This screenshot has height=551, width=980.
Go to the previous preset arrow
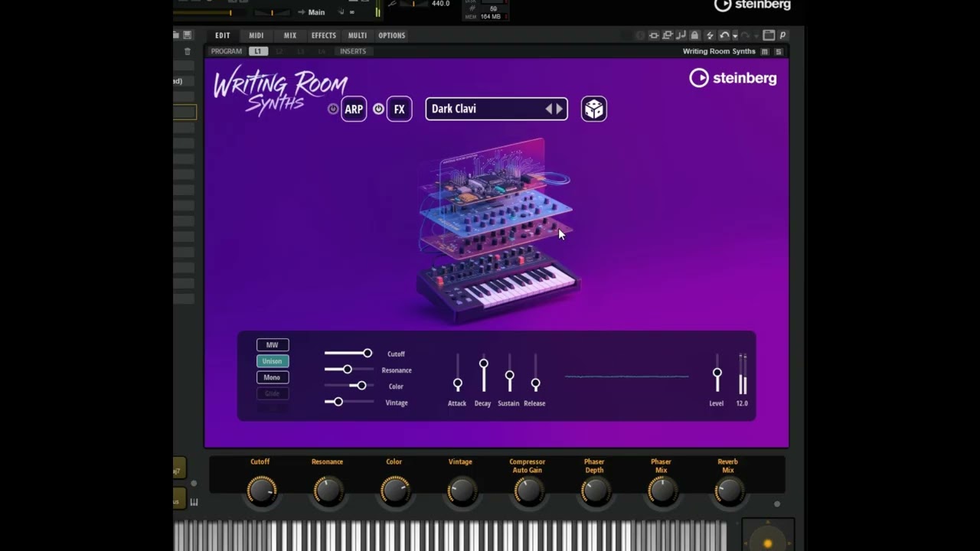click(x=548, y=109)
